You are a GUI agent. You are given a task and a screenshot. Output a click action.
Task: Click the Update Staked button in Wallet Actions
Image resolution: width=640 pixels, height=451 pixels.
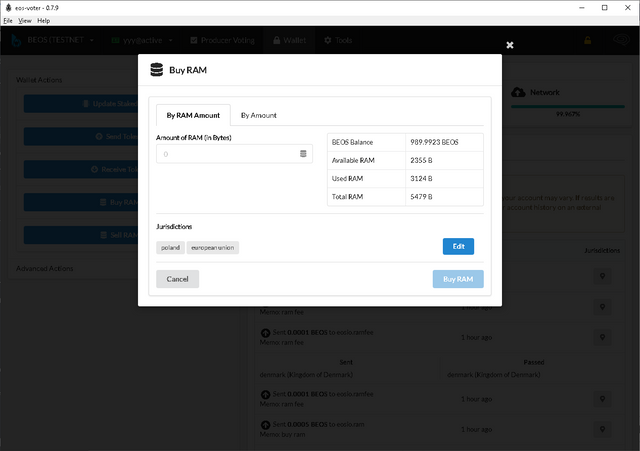(x=81, y=104)
